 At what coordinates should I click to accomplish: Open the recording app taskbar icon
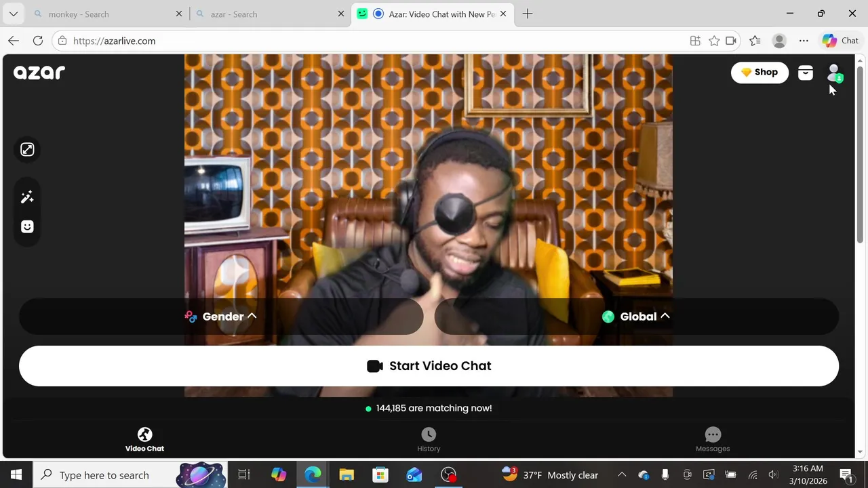(448, 474)
